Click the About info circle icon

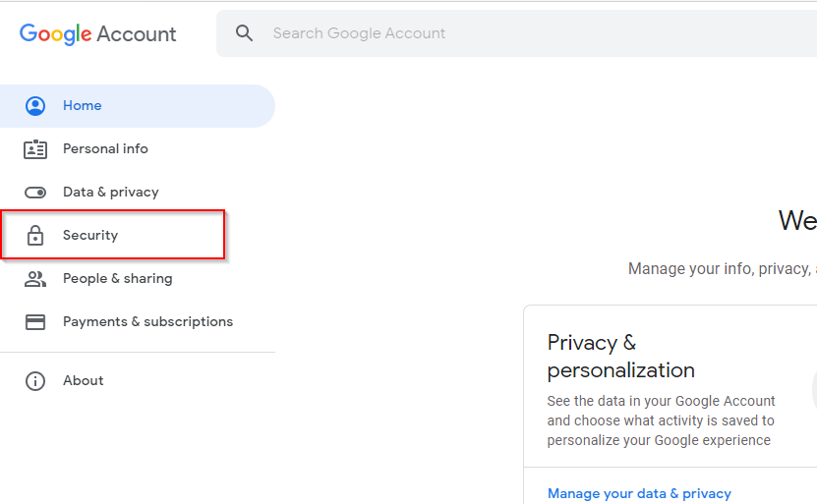35,381
